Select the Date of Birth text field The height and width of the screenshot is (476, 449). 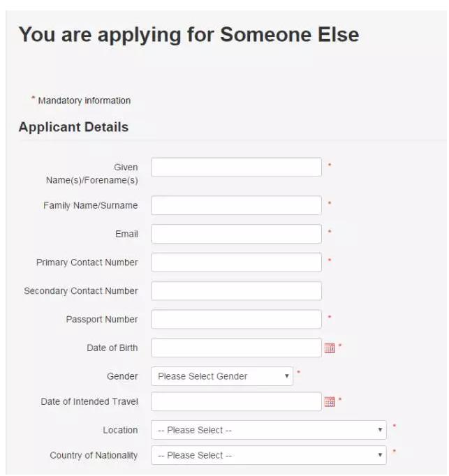(236, 348)
